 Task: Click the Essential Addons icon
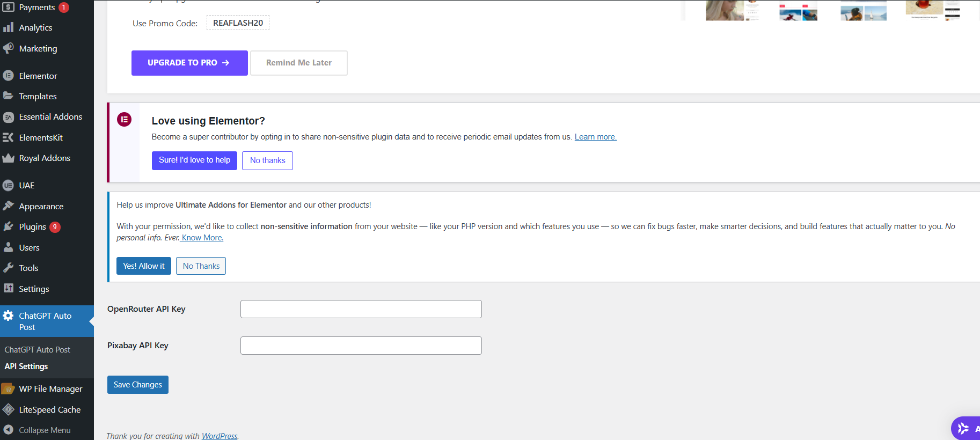(x=8, y=117)
